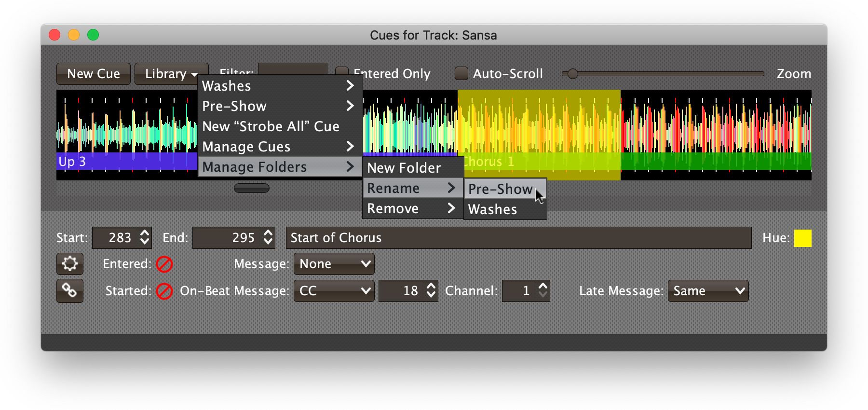This screenshot has height=410, width=868.
Task: Open the yellow Hue color swatch
Action: 802,238
